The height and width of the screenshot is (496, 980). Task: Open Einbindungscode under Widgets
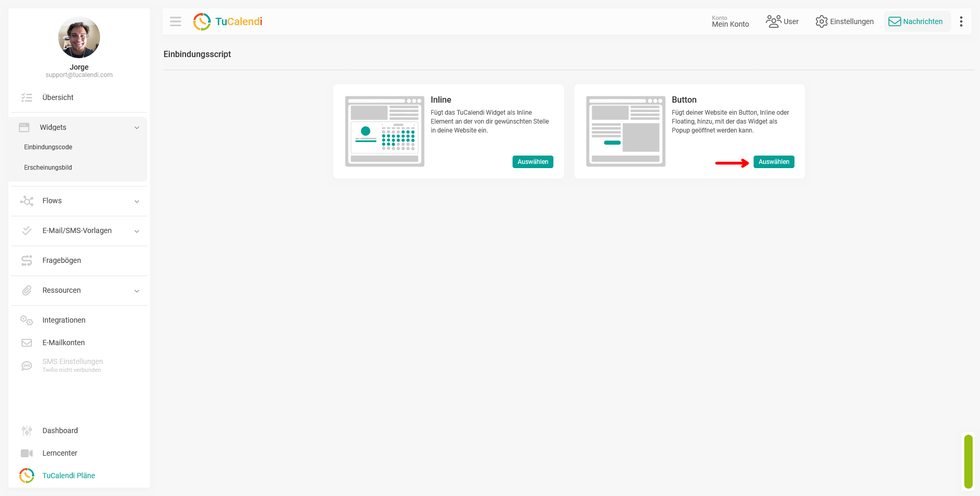[x=48, y=147]
